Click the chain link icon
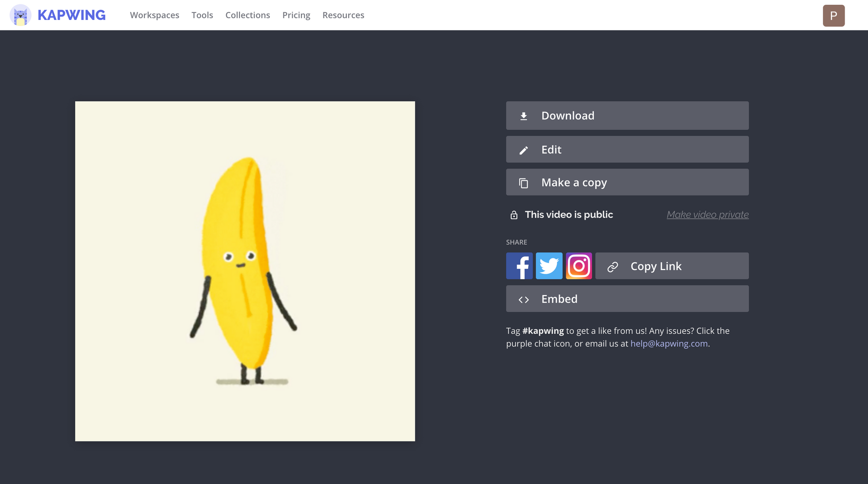This screenshot has width=868, height=484. coord(612,267)
